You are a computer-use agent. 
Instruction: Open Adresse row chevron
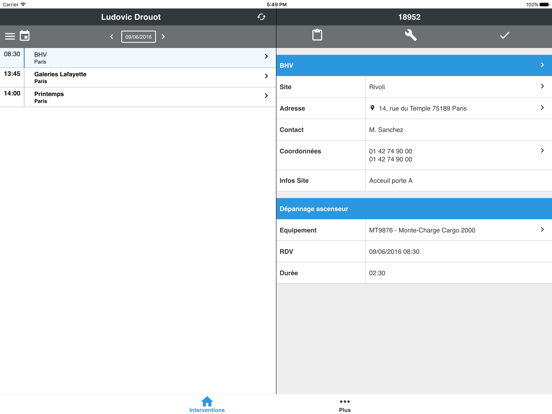tap(542, 108)
